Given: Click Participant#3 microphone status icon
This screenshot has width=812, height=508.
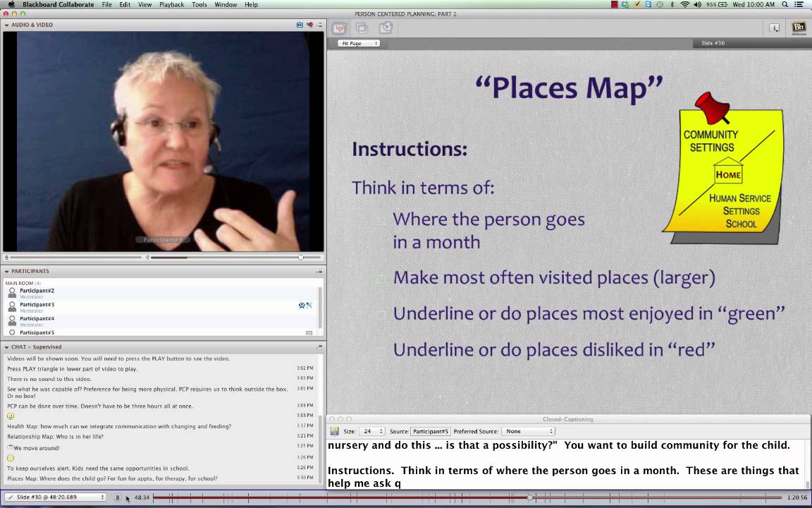Looking at the screenshot, I should point(309,306).
